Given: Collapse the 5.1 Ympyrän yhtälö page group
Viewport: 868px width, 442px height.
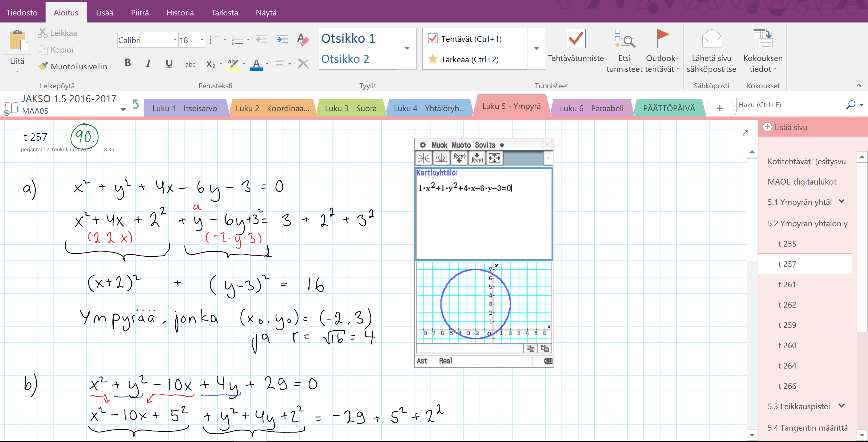Looking at the screenshot, I should point(841,202).
